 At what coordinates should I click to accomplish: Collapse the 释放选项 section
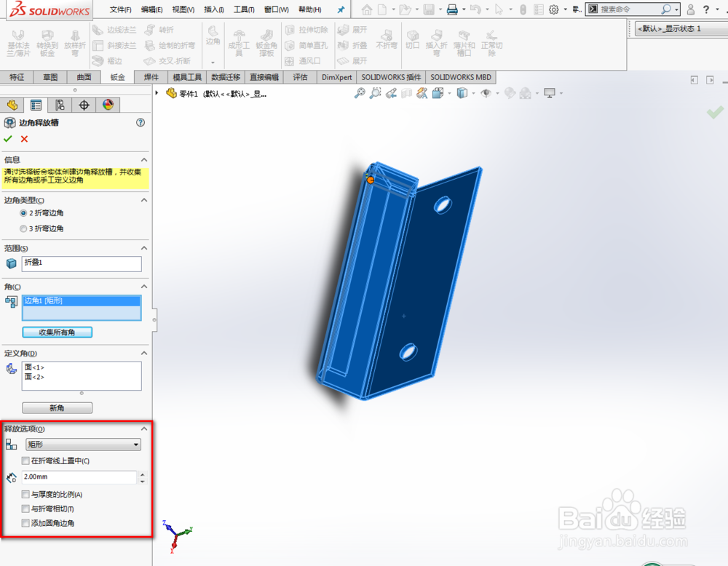[x=144, y=429]
